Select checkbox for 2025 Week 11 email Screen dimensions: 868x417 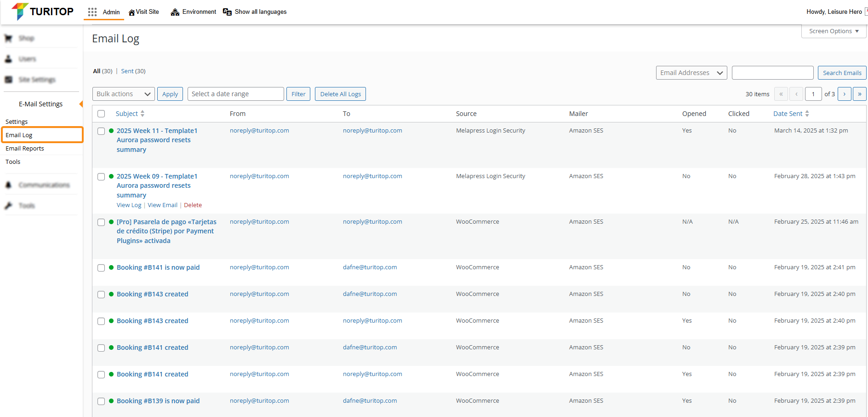[101, 131]
